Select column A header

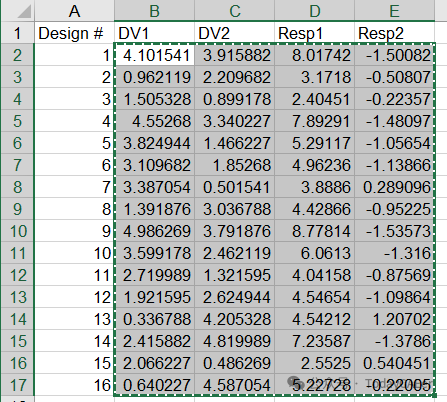tap(74, 11)
